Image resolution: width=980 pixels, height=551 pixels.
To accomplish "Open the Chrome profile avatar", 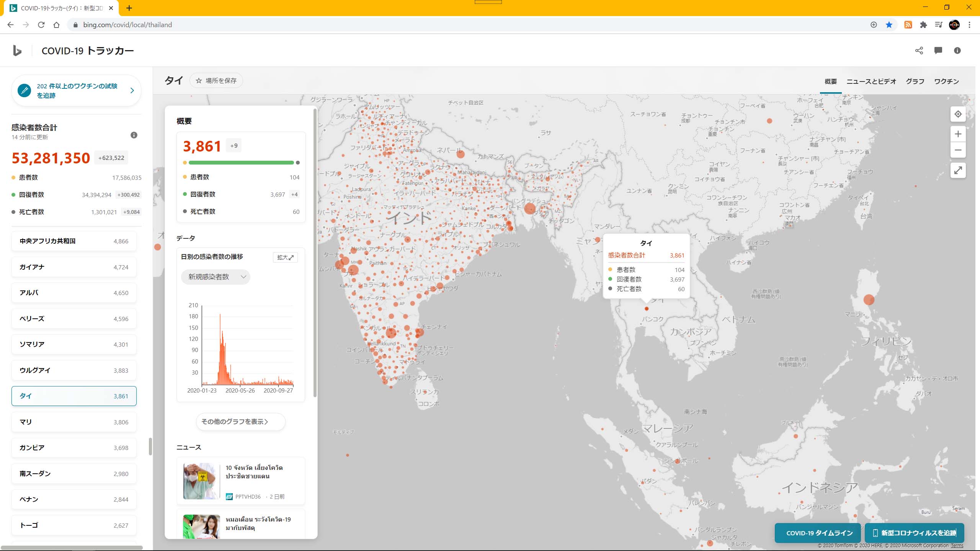I will click(x=954, y=25).
